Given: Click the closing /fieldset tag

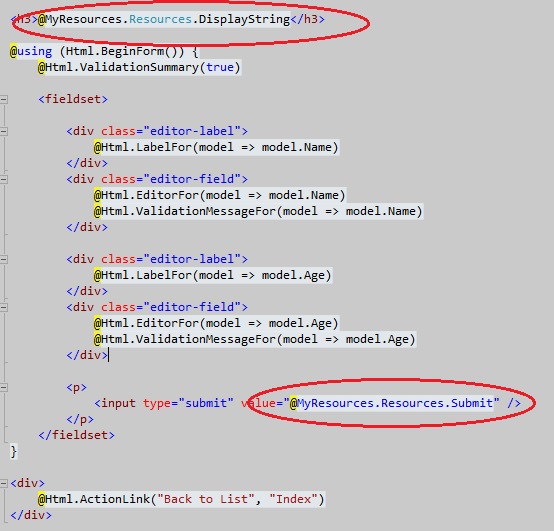Looking at the screenshot, I should click(x=76, y=435).
